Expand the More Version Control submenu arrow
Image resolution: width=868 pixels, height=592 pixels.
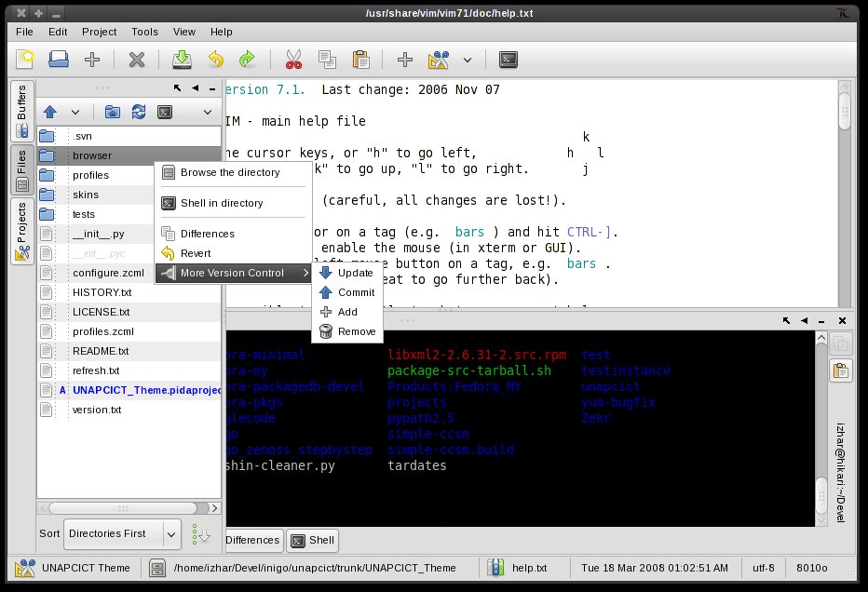tap(305, 273)
